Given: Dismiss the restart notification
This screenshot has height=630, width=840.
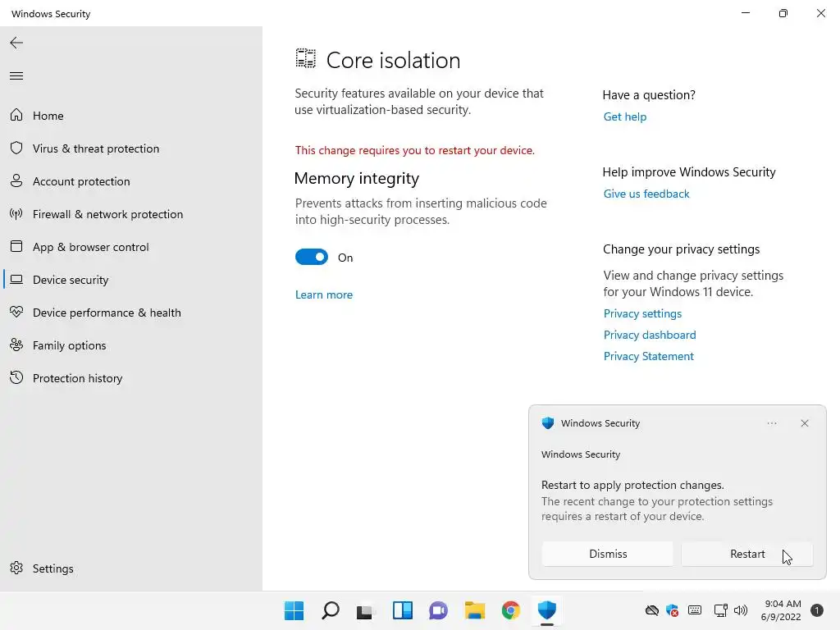Looking at the screenshot, I should coord(608,554).
